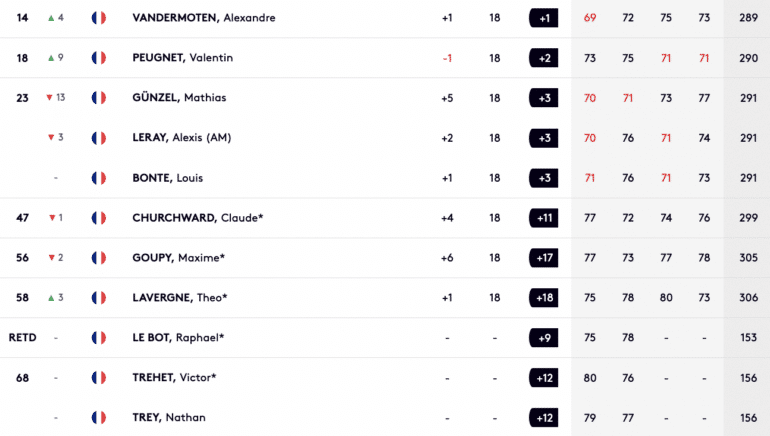
Task: Click French flag beside PEUGNET, Valentin
Action: (99, 58)
